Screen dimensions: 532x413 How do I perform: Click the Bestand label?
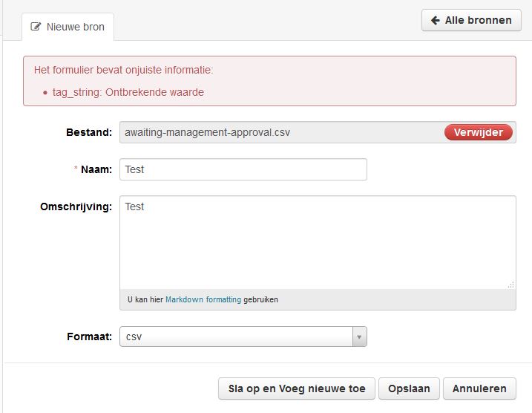pos(89,132)
